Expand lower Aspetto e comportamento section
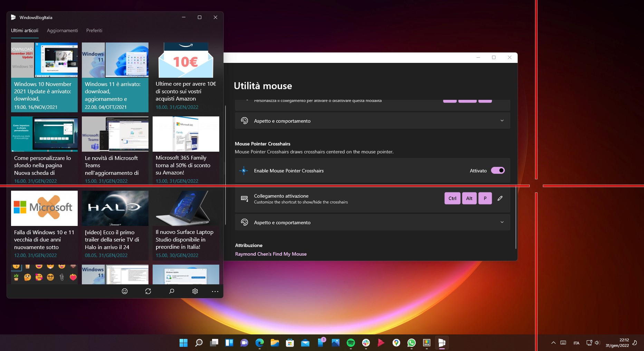This screenshot has width=644, height=351. pyautogui.click(x=373, y=222)
